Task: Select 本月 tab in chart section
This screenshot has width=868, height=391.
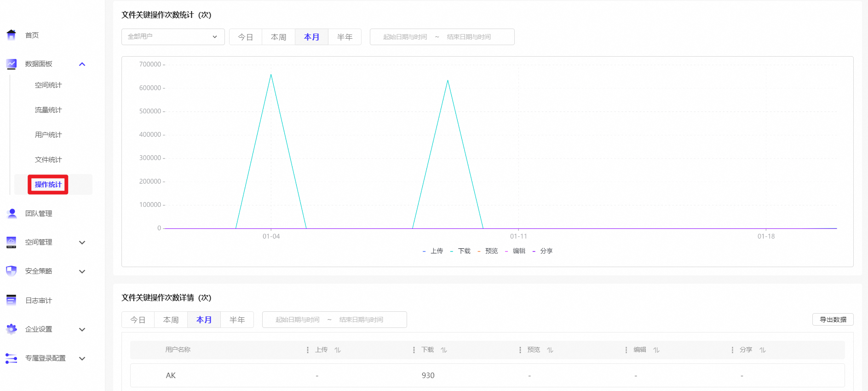Action: (312, 37)
